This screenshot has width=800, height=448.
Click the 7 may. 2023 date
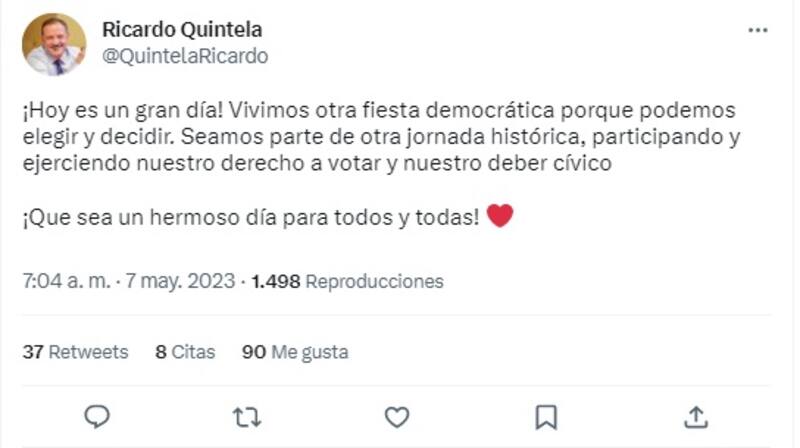tap(181, 281)
